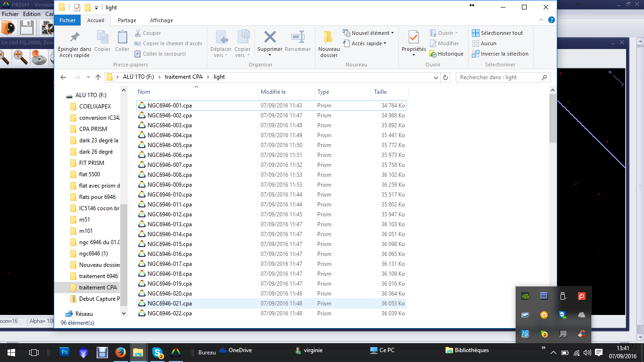
Task: Open Photoshop from the taskbar
Action: click(65, 352)
